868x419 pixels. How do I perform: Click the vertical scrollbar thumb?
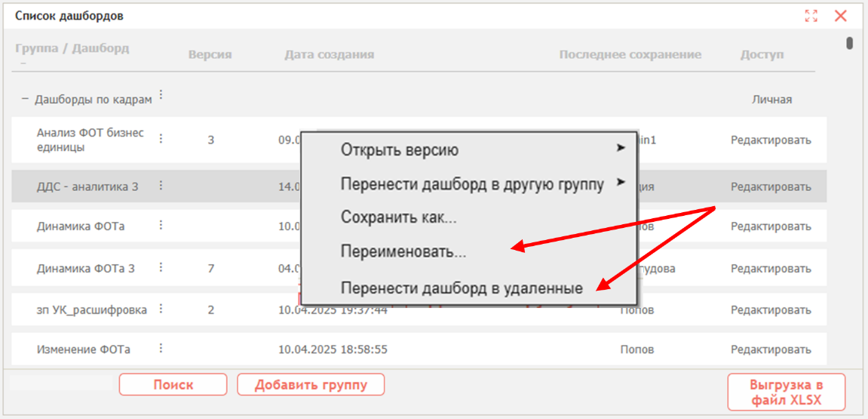pos(849,43)
